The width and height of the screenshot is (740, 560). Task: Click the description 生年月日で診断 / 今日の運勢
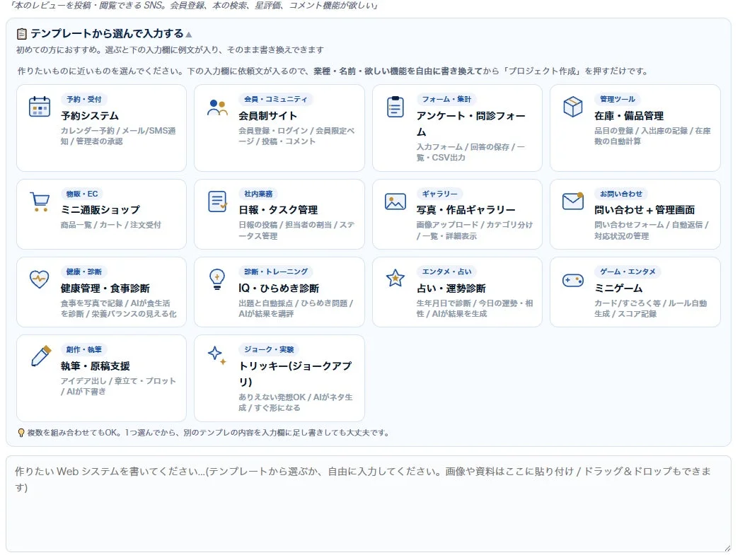click(x=475, y=308)
